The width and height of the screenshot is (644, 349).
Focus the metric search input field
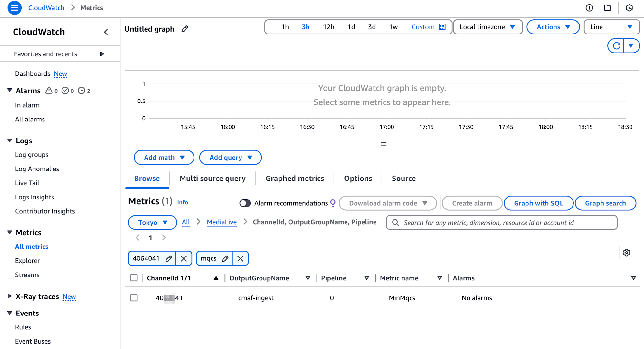point(502,223)
